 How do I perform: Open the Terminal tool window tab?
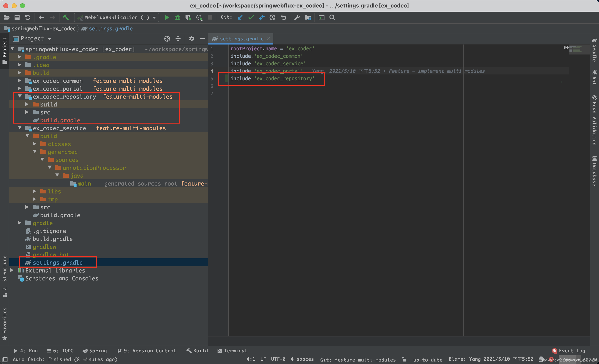click(x=232, y=351)
